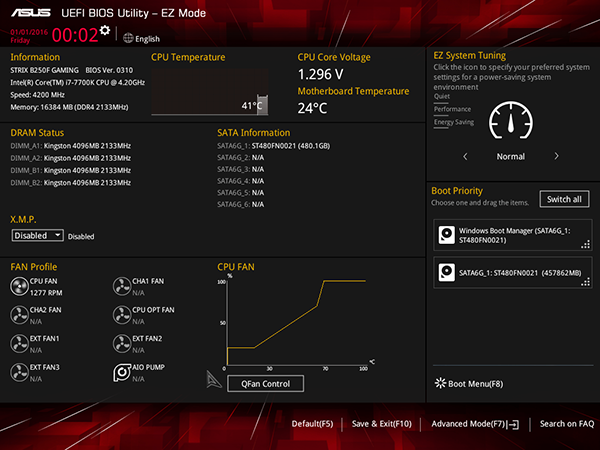Click SATA6G_4 N/A entry

click(241, 181)
